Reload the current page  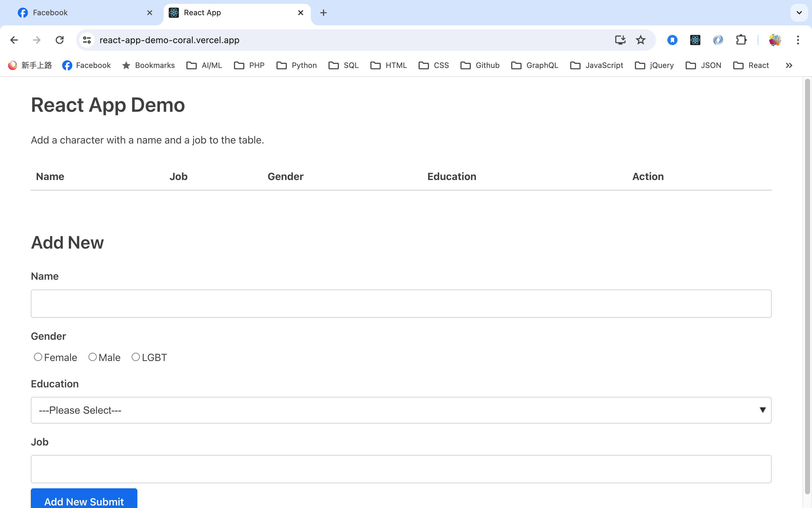click(59, 40)
